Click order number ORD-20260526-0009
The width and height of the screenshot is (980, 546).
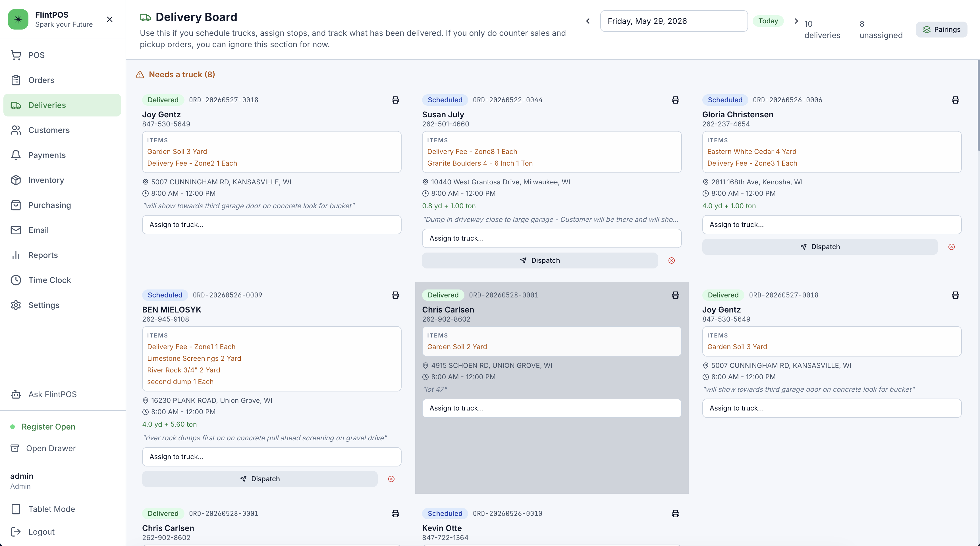227,295
